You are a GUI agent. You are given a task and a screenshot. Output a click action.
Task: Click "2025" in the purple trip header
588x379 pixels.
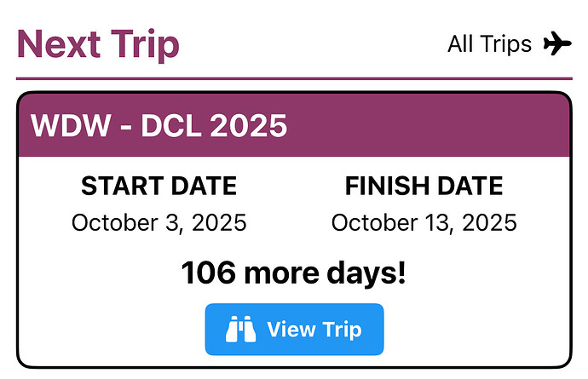click(249, 126)
